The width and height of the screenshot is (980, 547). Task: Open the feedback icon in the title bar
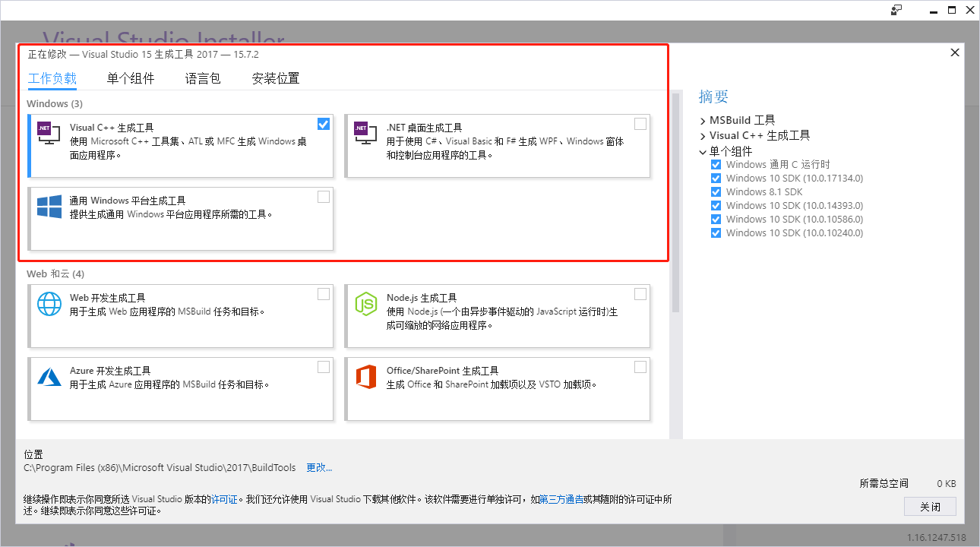[897, 10]
